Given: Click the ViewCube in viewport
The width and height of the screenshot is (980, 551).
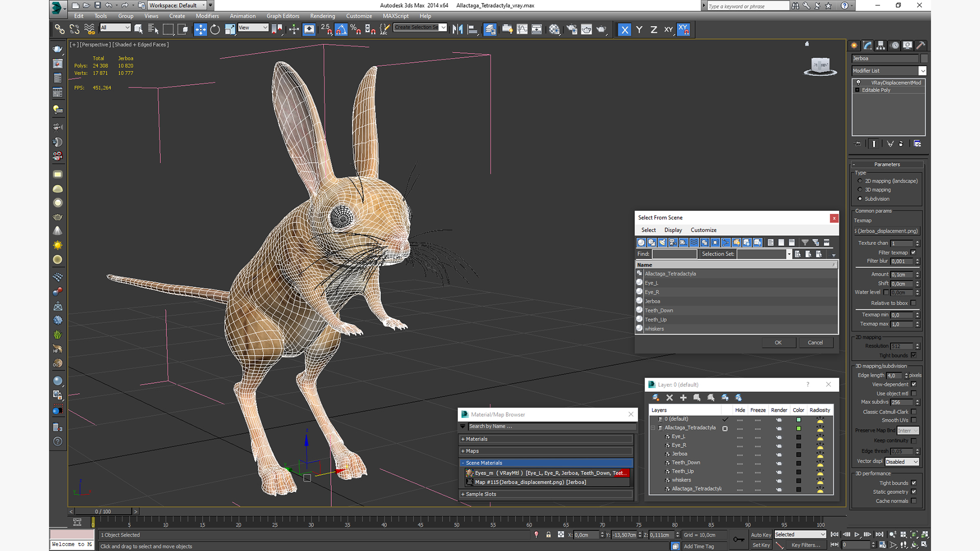Looking at the screenshot, I should [820, 66].
